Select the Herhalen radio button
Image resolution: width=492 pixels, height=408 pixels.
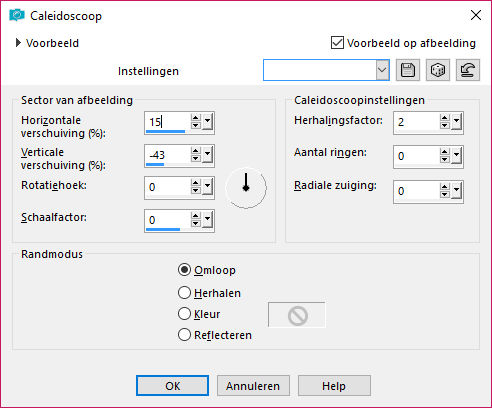coord(184,293)
